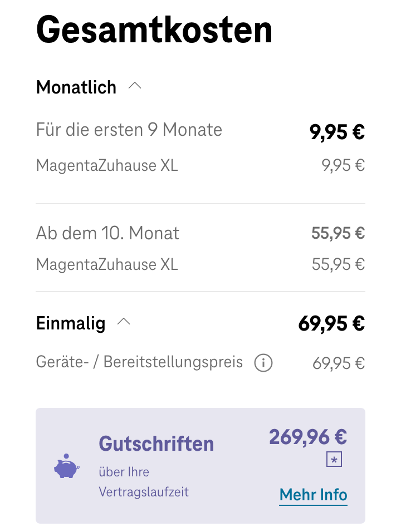Click the info icon beside Bereitstellungspreis
Screen dimensions: 401x532
(263, 363)
